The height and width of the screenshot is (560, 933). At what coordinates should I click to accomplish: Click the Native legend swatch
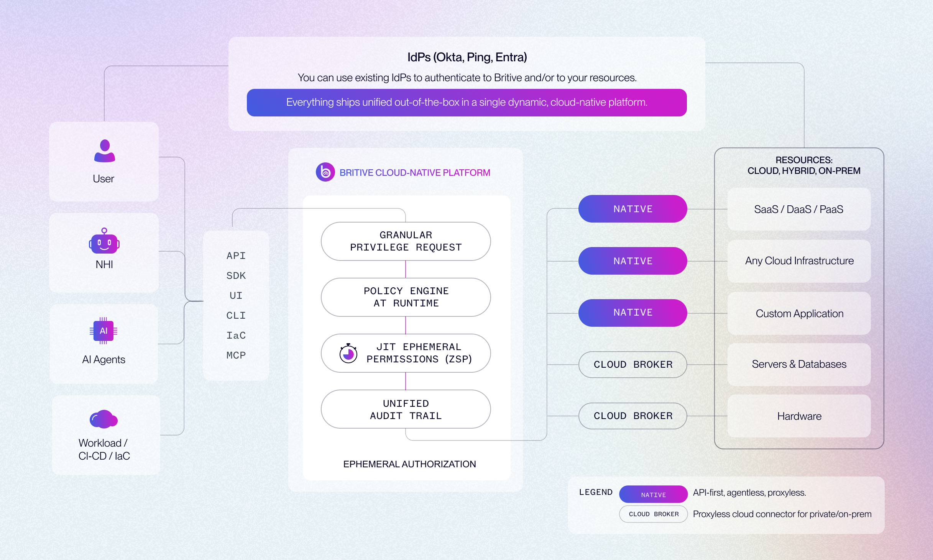click(x=653, y=495)
